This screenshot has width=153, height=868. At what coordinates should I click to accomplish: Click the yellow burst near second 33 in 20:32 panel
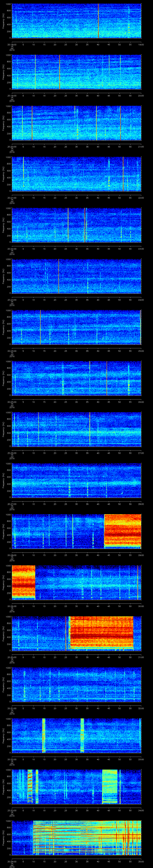(82, 736)
